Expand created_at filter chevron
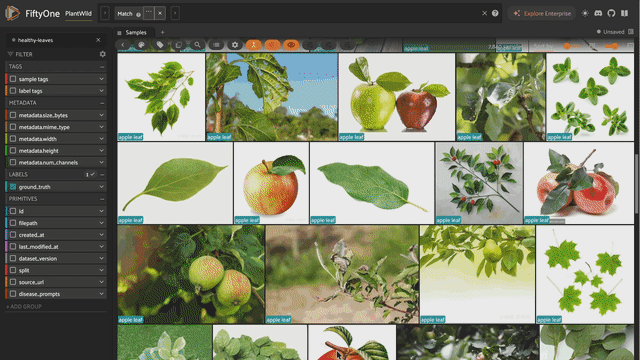 pyautogui.click(x=101, y=235)
